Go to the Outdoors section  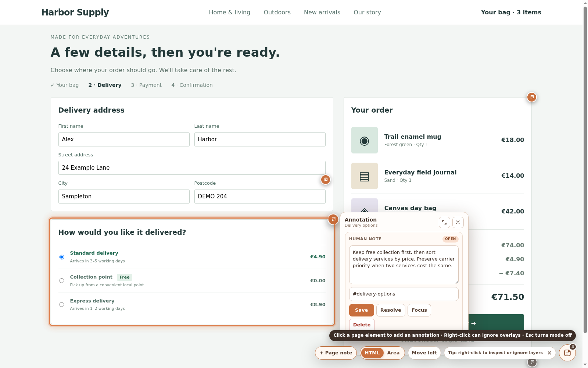coord(277,12)
